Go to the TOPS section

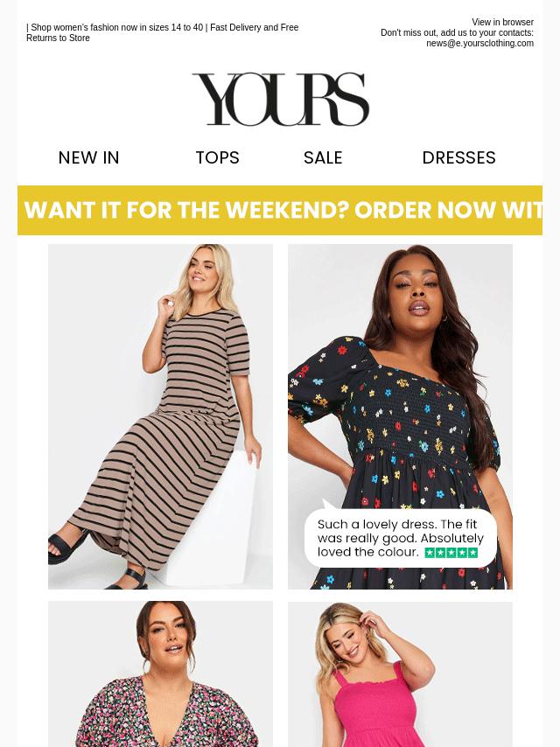(x=217, y=157)
